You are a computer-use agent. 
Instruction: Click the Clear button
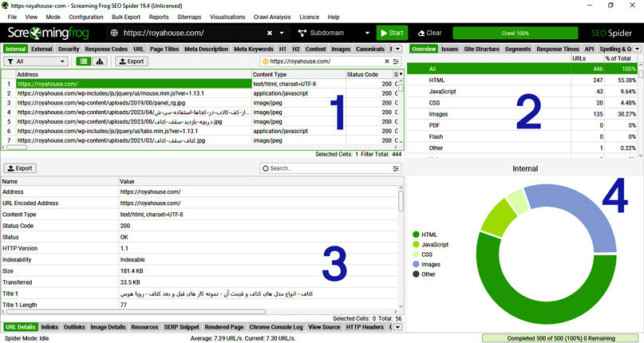point(429,33)
